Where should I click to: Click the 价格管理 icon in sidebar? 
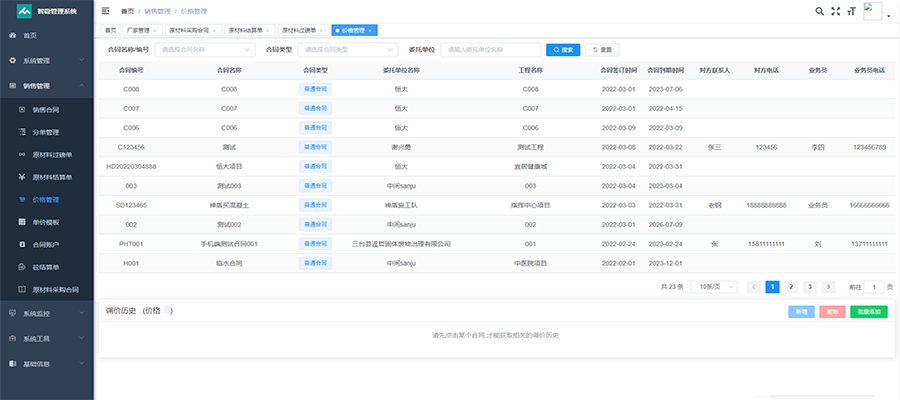pos(22,200)
